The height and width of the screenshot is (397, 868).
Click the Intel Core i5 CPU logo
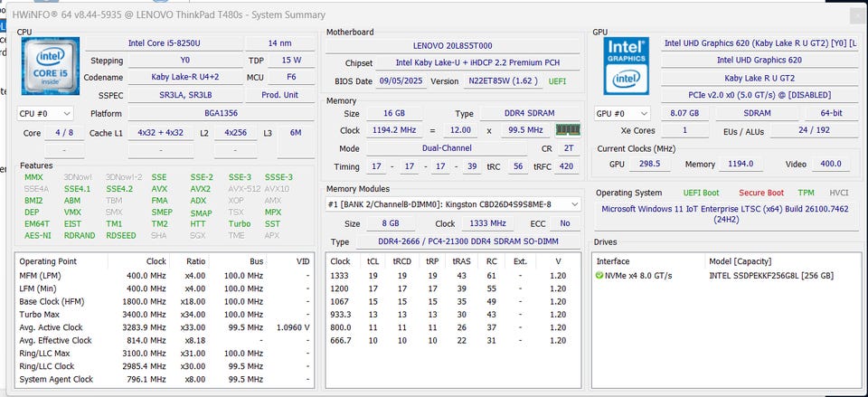click(x=50, y=68)
